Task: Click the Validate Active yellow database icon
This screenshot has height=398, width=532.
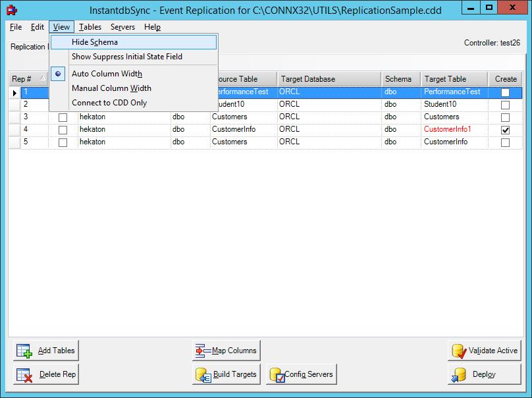Action: coord(457,350)
